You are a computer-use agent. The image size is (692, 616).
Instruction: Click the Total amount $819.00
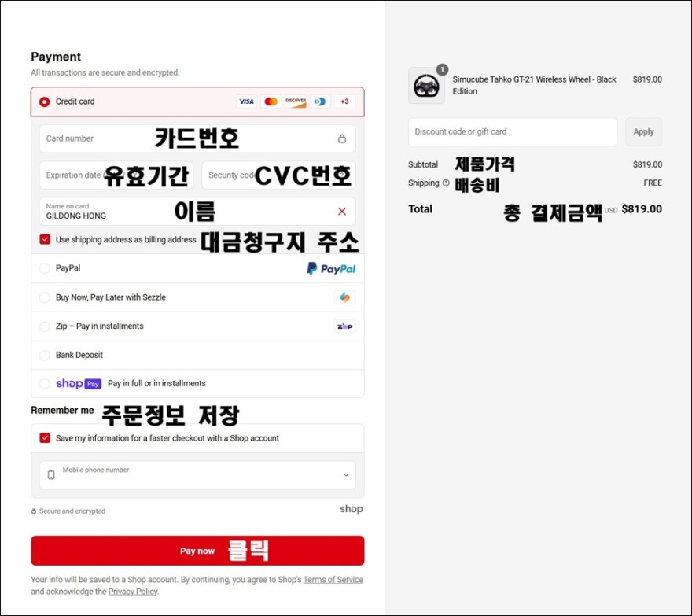click(642, 208)
